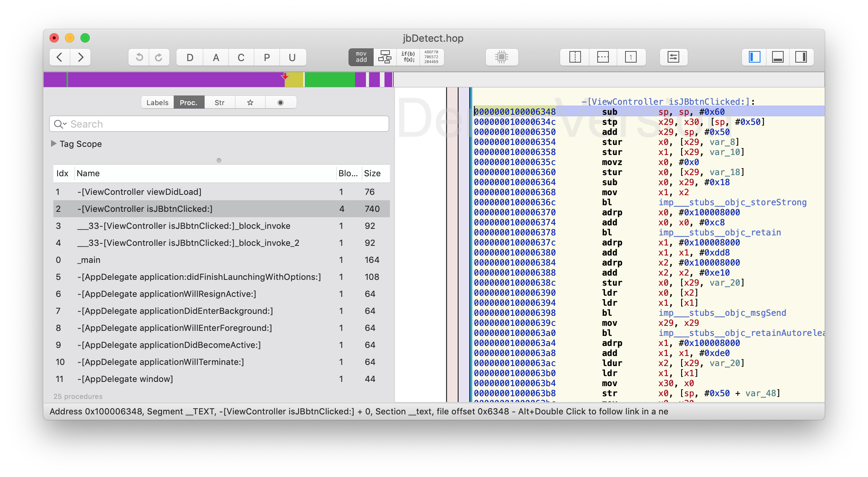Click the undo arrow icon
Image resolution: width=868 pixels, height=477 pixels.
click(x=139, y=57)
